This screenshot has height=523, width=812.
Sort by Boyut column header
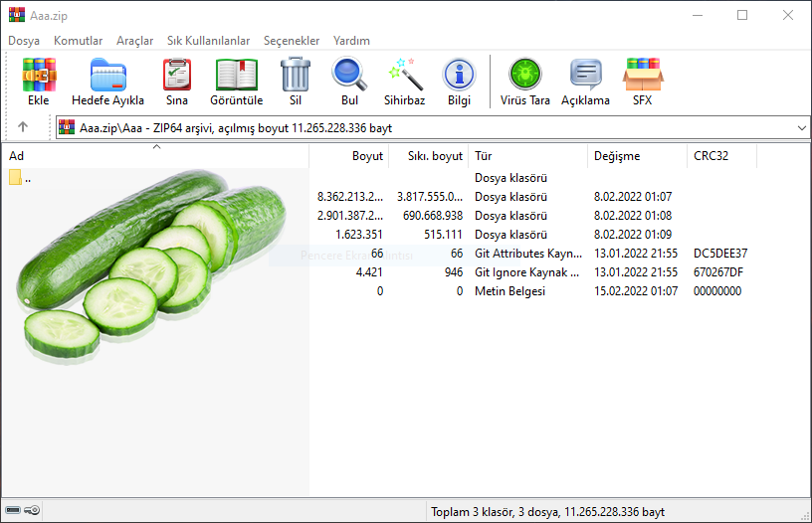tap(367, 156)
